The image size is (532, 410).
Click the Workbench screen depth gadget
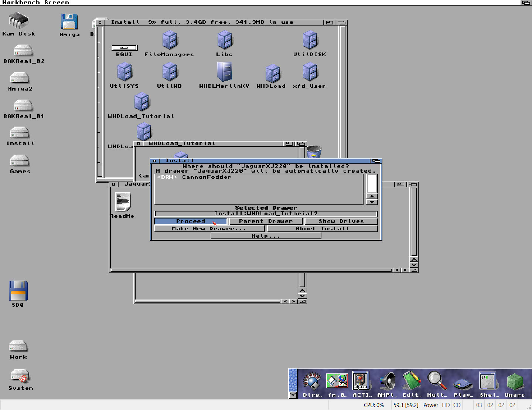coord(526,3)
